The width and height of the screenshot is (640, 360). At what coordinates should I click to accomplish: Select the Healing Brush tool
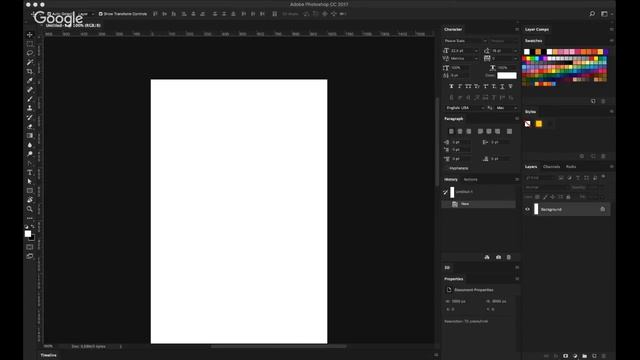pyautogui.click(x=30, y=90)
